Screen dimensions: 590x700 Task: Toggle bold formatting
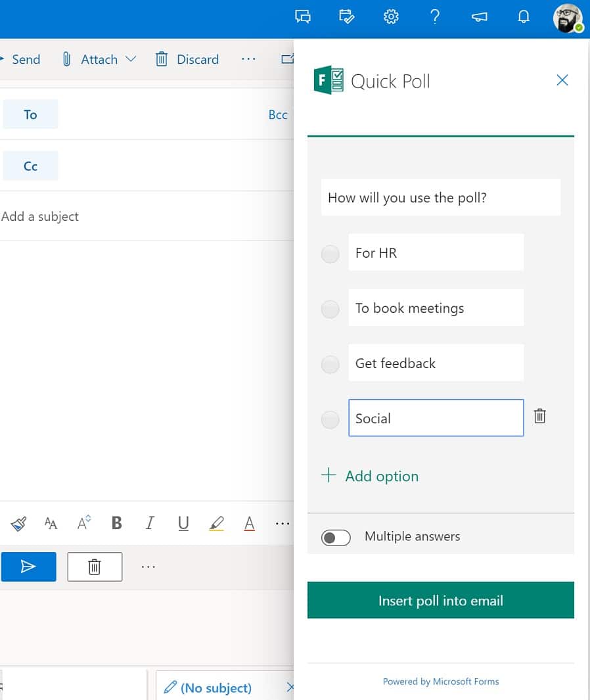click(x=116, y=523)
